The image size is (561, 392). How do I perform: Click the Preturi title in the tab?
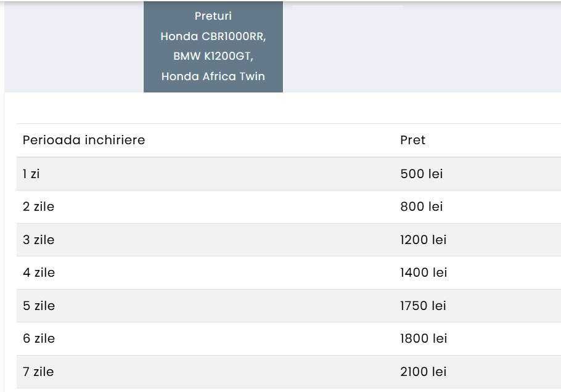213,16
